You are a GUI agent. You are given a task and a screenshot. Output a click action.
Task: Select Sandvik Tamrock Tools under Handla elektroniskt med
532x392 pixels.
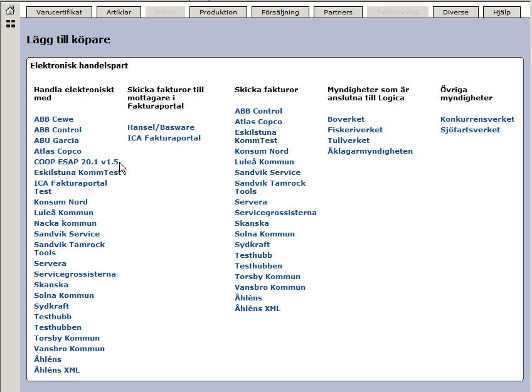point(70,248)
